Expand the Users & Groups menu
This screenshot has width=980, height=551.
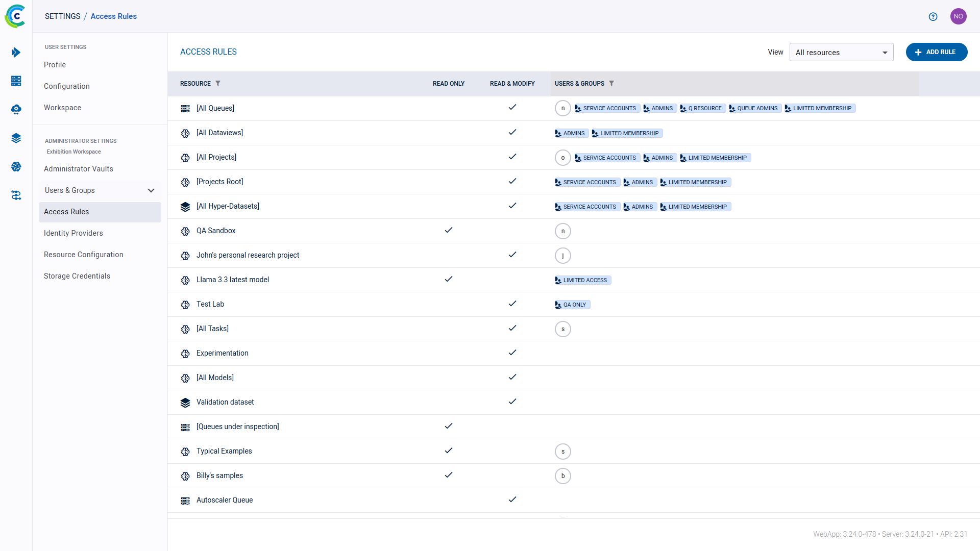pos(151,190)
